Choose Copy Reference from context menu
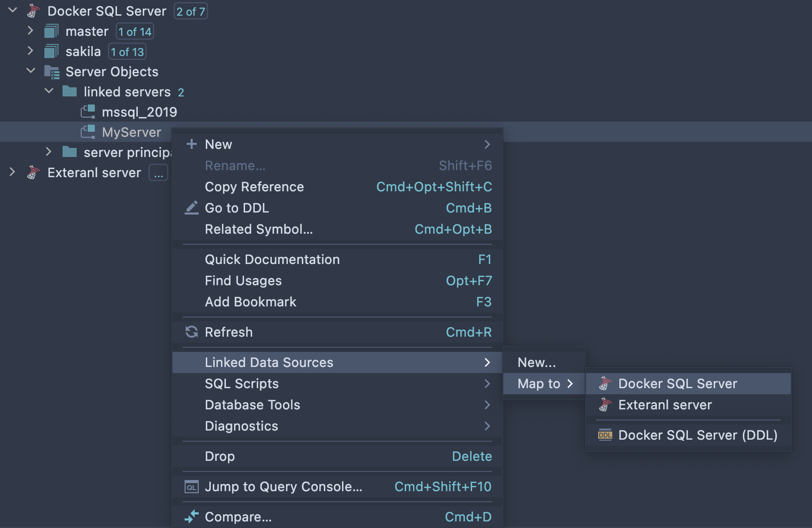Viewport: 812px width, 528px height. [x=254, y=187]
